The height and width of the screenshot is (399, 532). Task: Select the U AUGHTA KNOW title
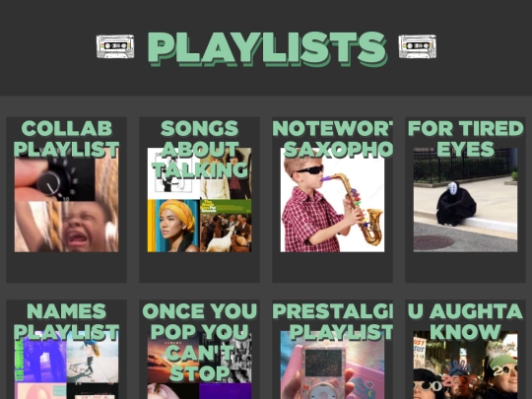[465, 321]
